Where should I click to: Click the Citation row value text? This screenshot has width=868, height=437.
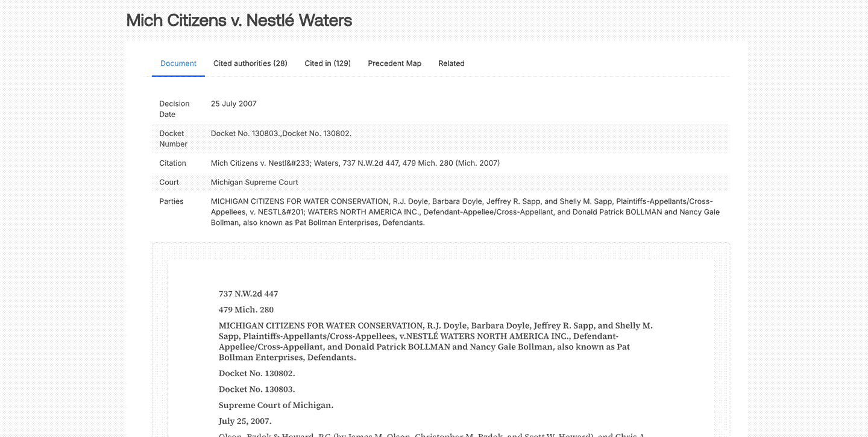(x=355, y=163)
